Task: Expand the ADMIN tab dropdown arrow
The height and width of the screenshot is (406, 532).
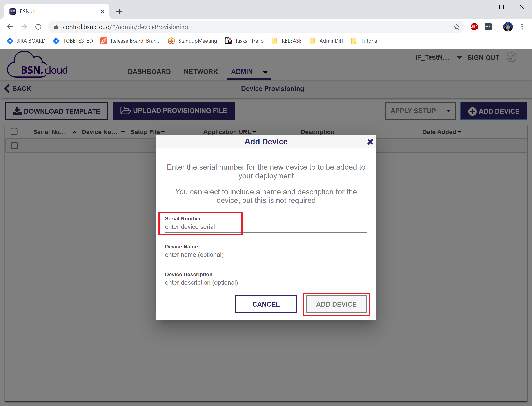Action: 265,72
